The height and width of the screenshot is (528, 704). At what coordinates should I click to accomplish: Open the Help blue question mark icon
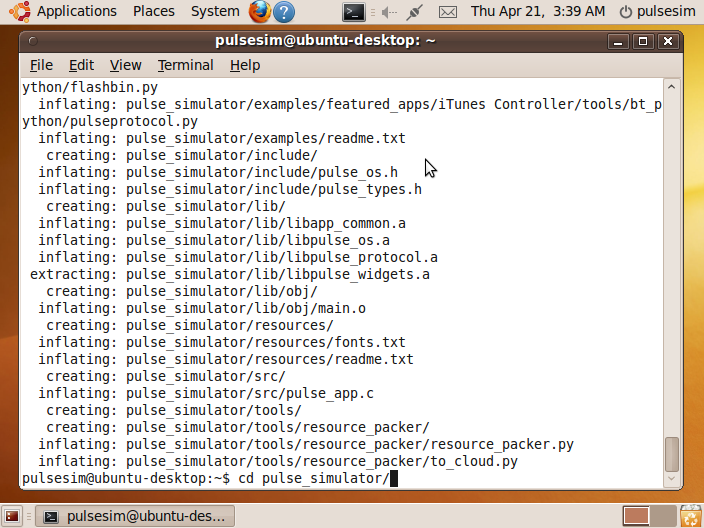click(283, 12)
